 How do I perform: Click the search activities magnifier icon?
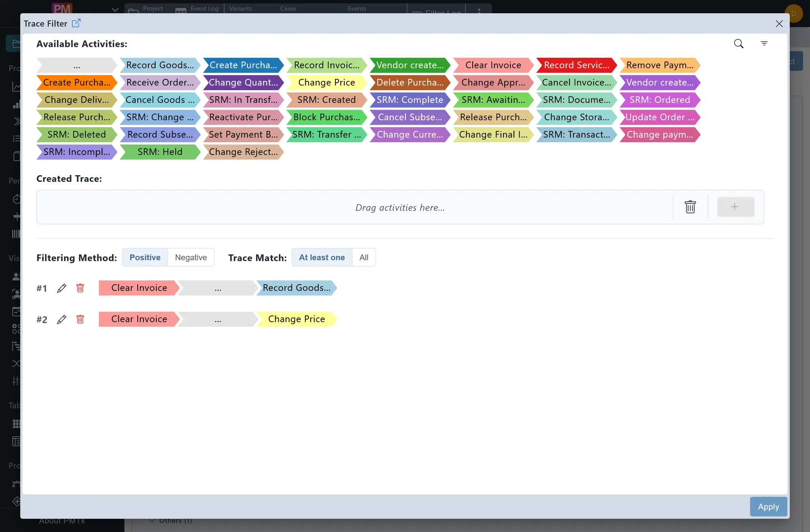[x=739, y=44]
